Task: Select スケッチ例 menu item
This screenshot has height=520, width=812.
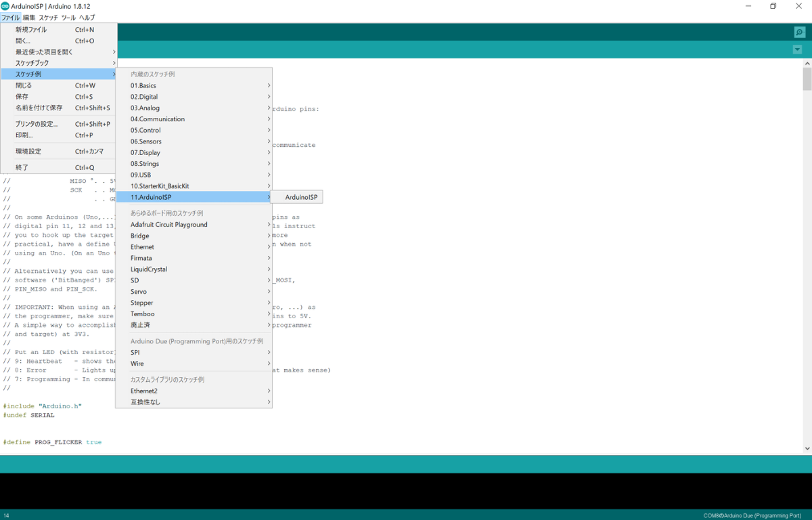Action: coord(59,74)
